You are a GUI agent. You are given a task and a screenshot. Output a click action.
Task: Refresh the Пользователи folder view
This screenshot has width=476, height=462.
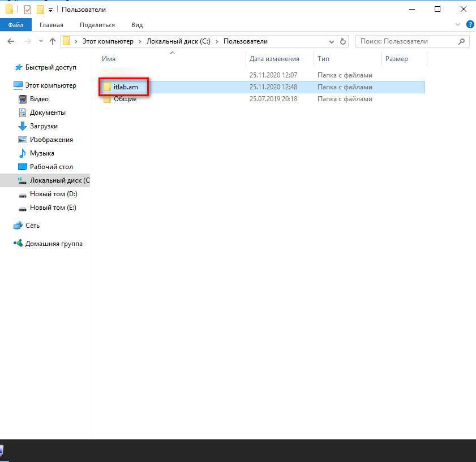click(x=342, y=41)
